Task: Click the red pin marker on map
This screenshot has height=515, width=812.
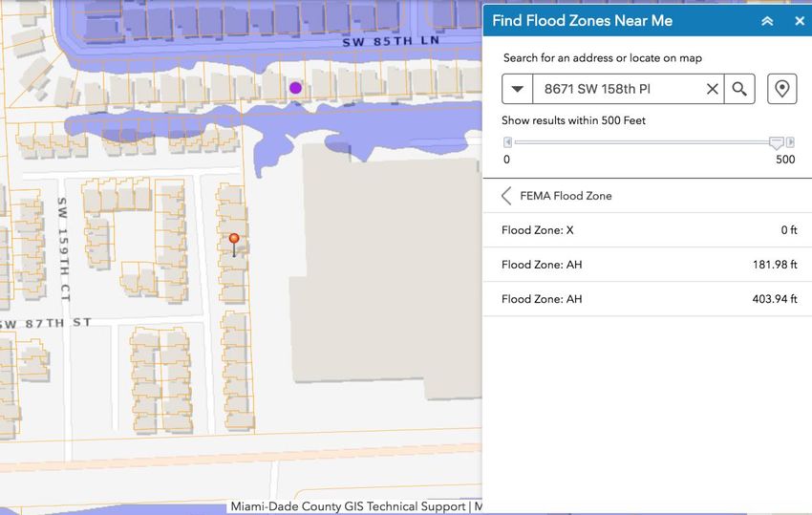Action: 234,239
